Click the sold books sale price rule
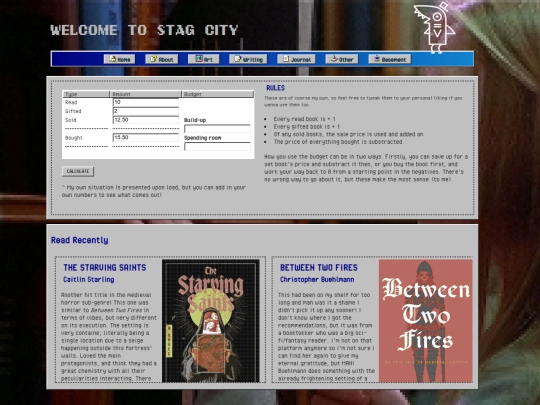Image resolution: width=540 pixels, height=405 pixels. [x=348, y=134]
